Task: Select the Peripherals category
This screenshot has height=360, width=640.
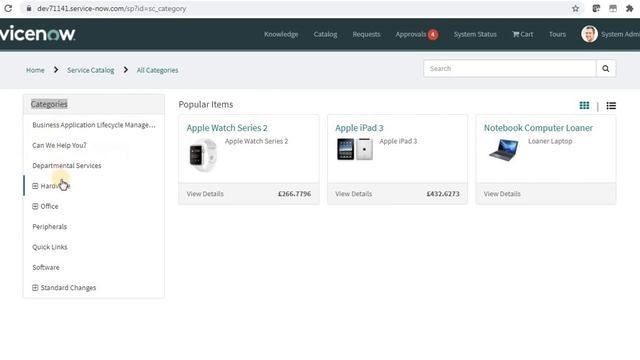Action: tap(49, 227)
